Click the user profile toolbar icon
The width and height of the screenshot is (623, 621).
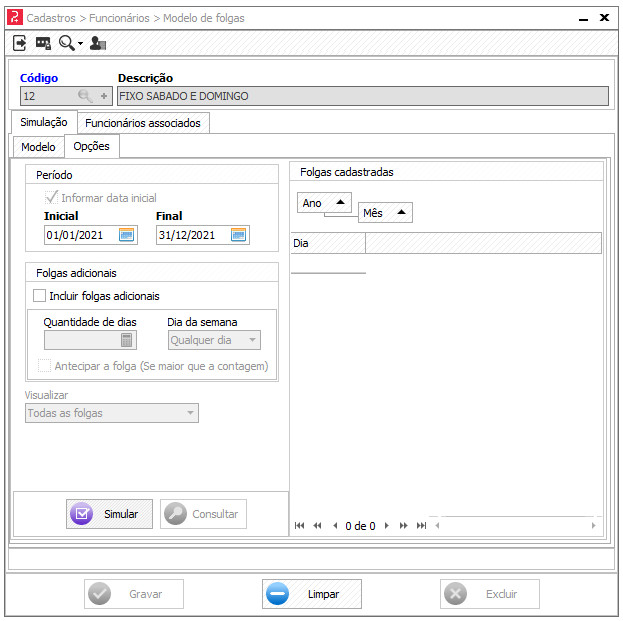tap(97, 43)
